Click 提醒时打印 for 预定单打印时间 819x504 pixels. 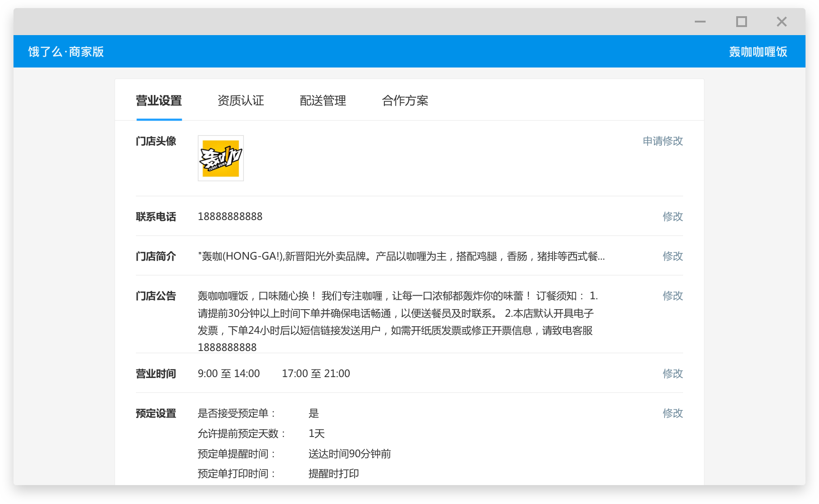(x=333, y=473)
